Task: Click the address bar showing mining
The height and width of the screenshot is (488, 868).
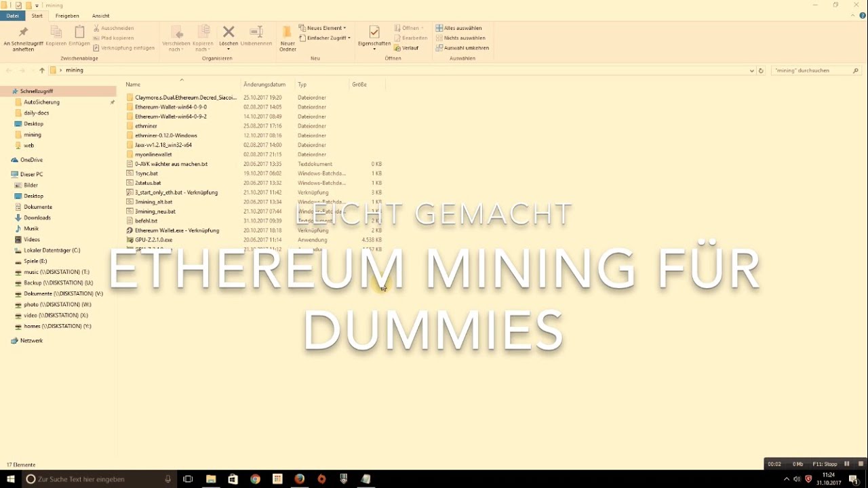Action: [400, 70]
